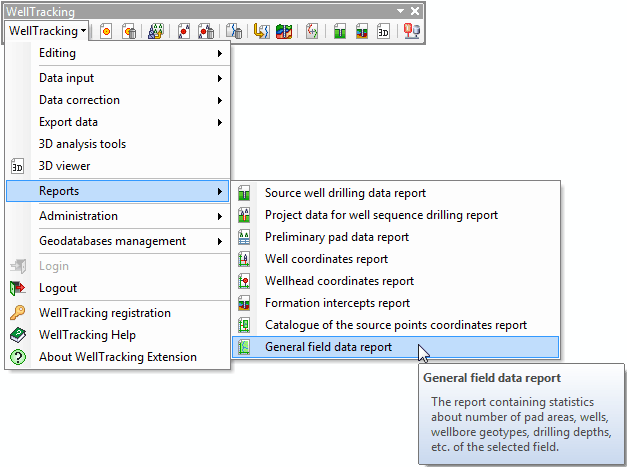Viewport: 627px width, 467px height.
Task: Close the WellTracking floating toolbar
Action: pos(415,11)
